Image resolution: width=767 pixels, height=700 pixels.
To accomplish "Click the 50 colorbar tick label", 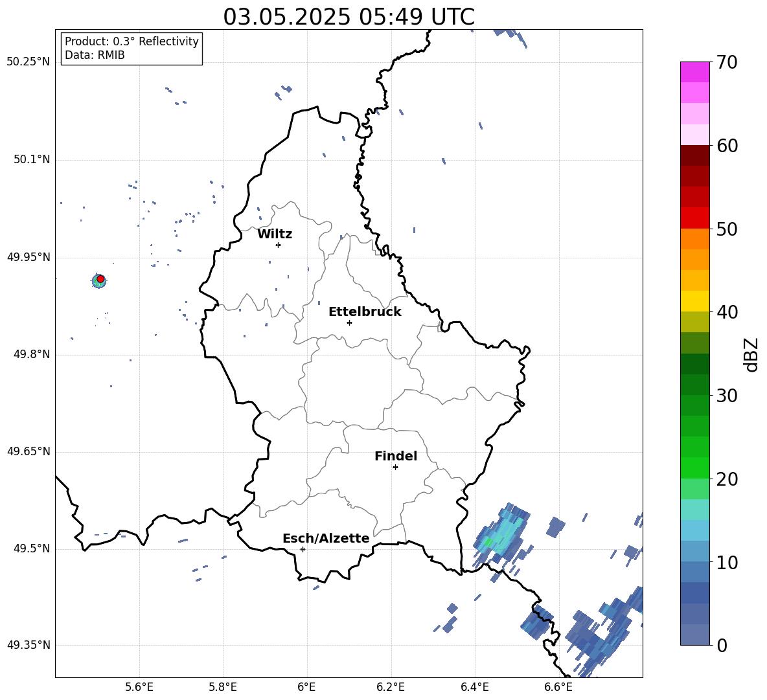I will pyautogui.click(x=727, y=229).
